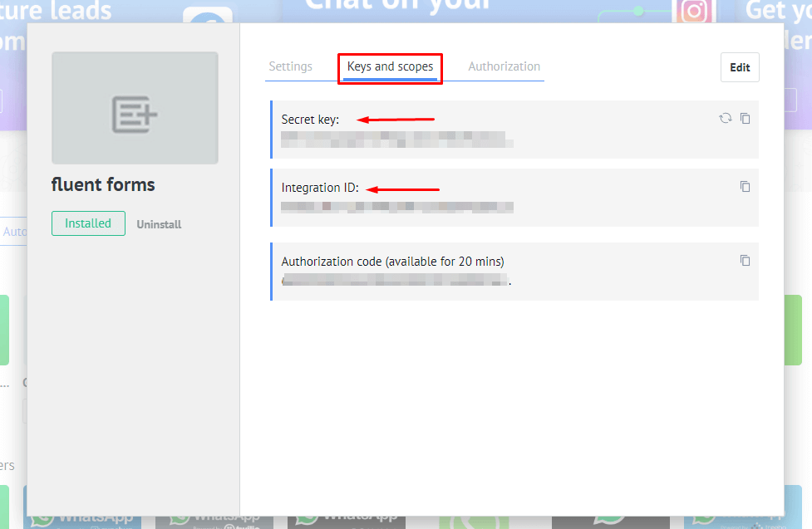The image size is (812, 529).
Task: Click the blurred Authorization code value
Action: click(395, 282)
